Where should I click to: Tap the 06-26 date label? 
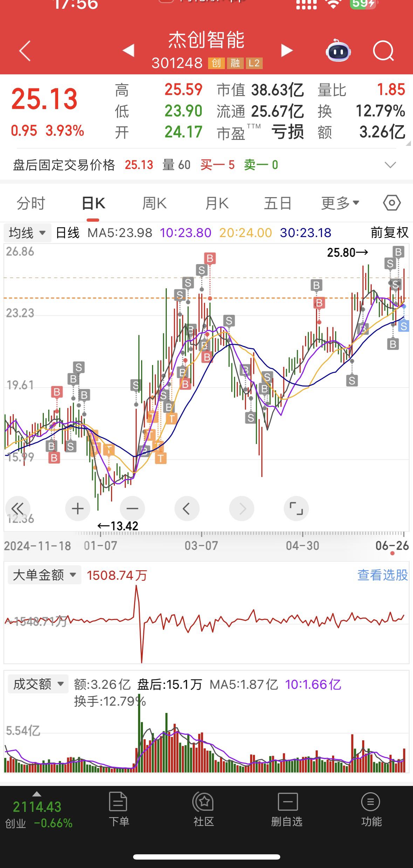pos(392,546)
